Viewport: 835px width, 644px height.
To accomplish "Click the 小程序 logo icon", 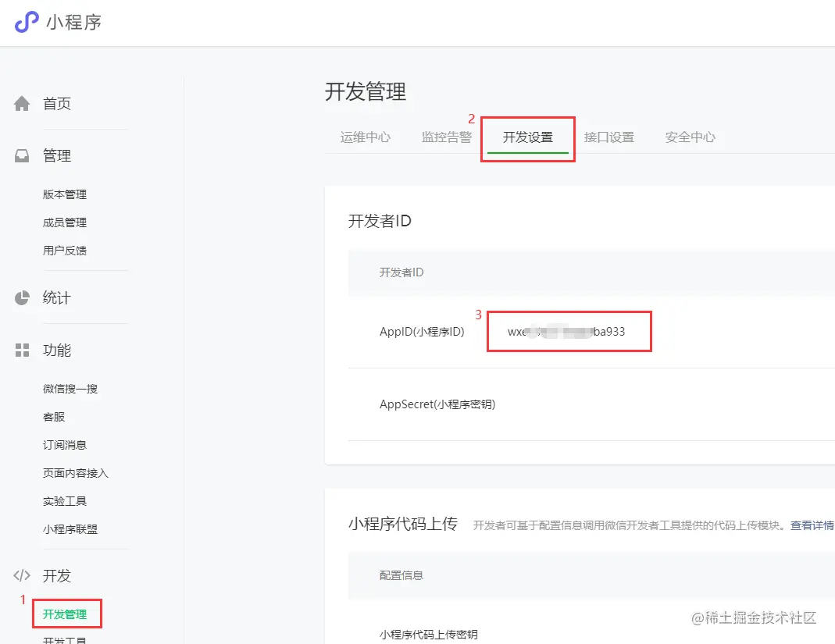I will point(26,22).
